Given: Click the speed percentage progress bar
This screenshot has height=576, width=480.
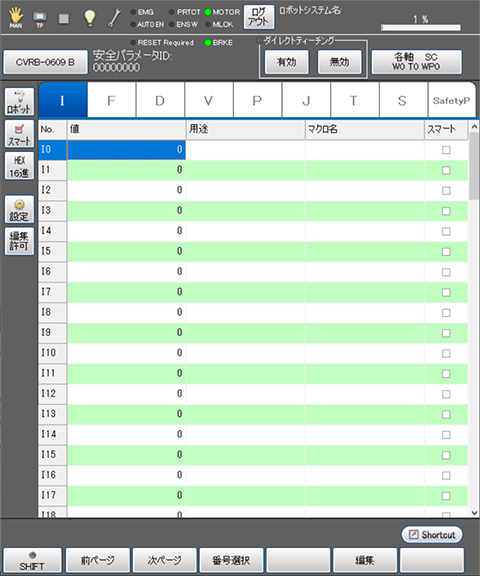Looking at the screenshot, I should 421,28.
